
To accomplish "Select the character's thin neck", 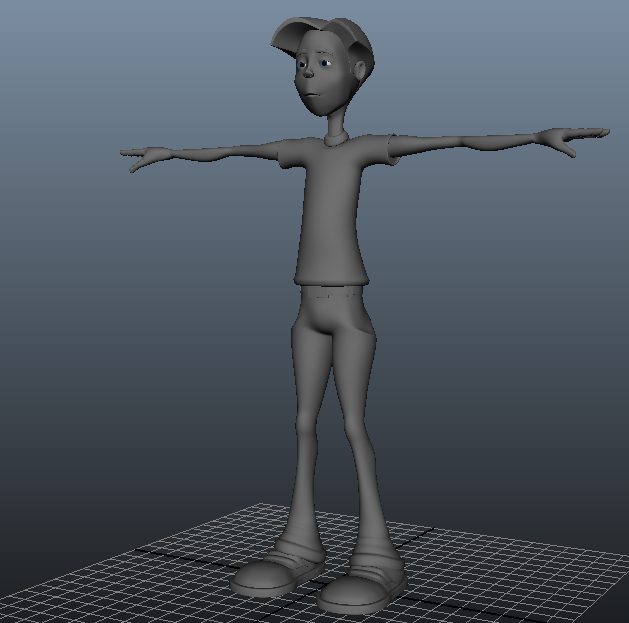I will (335, 122).
